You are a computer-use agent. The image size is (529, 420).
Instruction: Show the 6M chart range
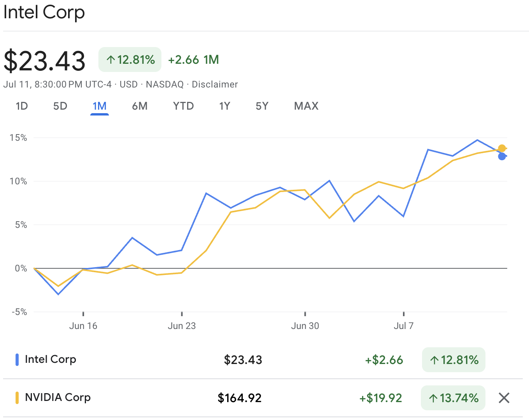[x=140, y=106]
